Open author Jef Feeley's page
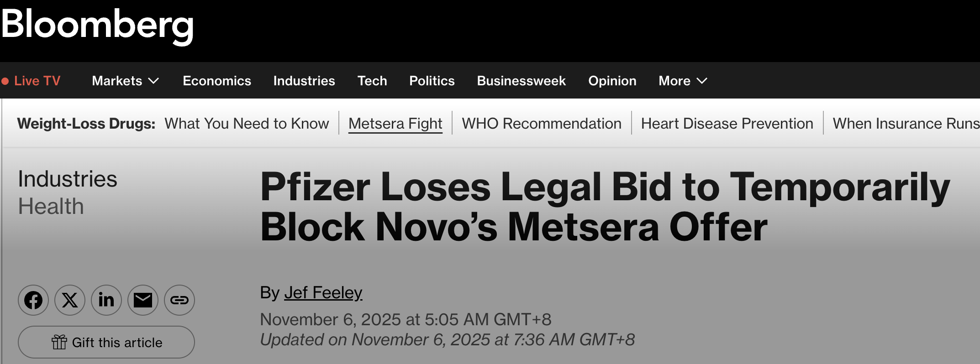Screen dimensions: 980x364 coord(323,292)
